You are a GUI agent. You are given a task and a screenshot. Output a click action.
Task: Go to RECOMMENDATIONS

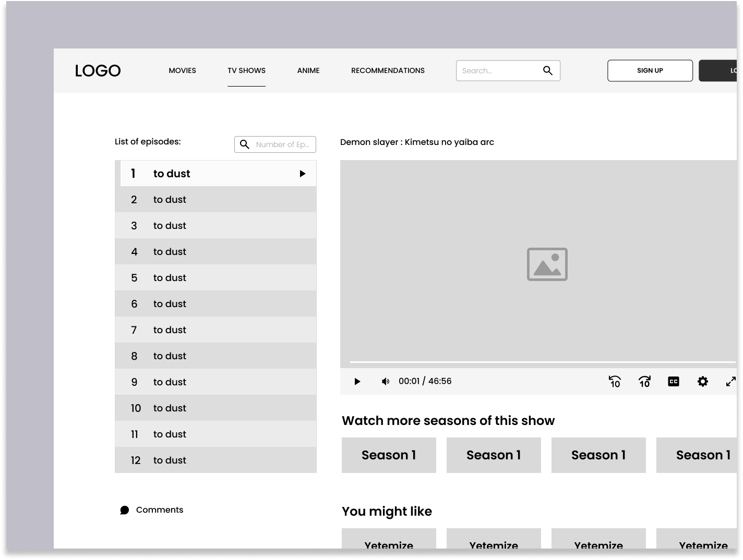(388, 70)
